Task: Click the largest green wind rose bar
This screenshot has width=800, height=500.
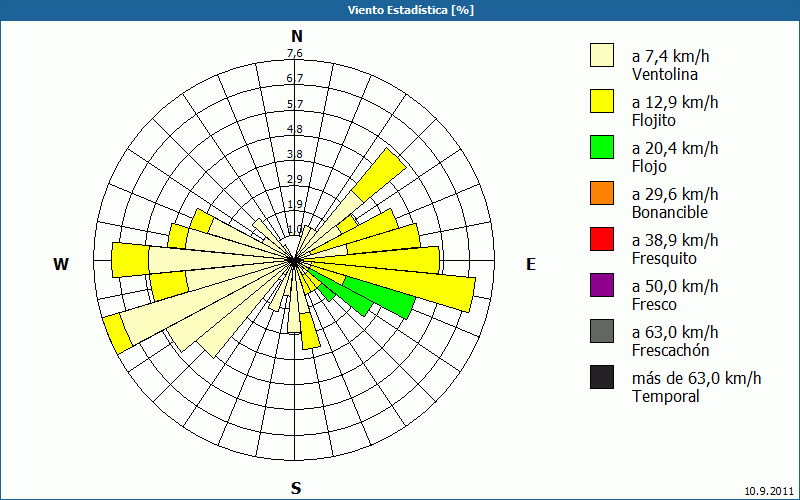Action: pyautogui.click(x=380, y=297)
